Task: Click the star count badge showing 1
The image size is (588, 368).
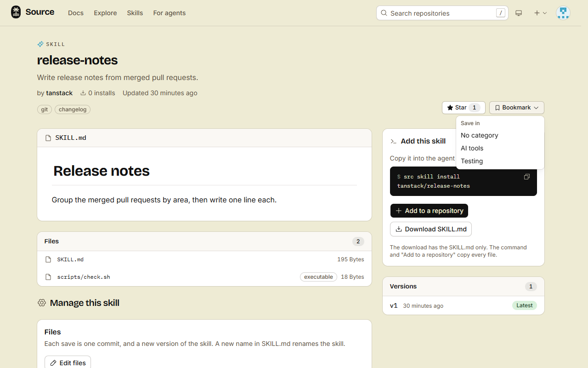Action: point(475,108)
